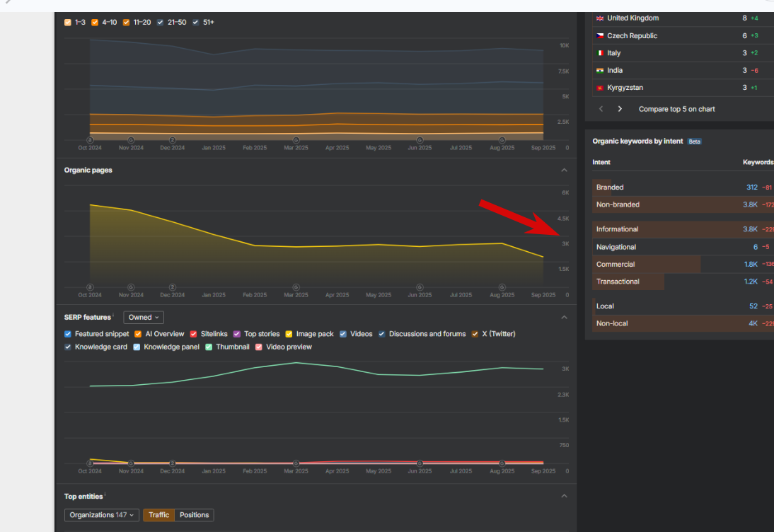The width and height of the screenshot is (774, 532).
Task: Click the previous page arrow in countries list
Action: click(601, 109)
